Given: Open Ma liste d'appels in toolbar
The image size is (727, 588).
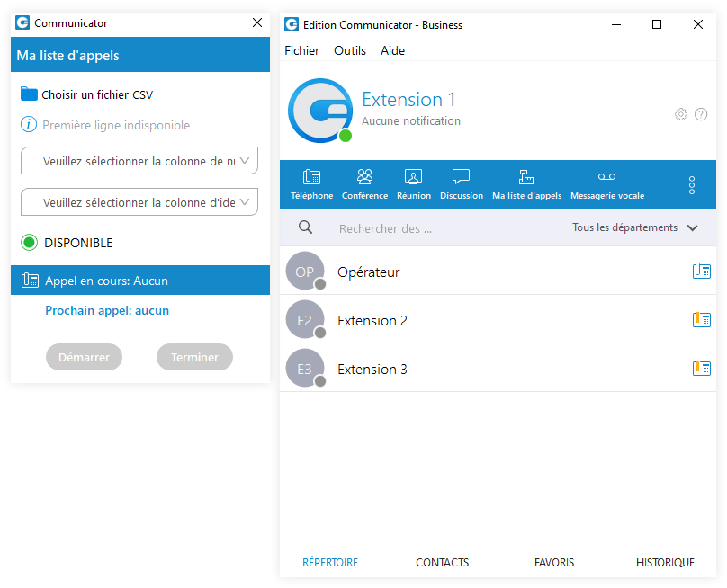Looking at the screenshot, I should coord(526,184).
